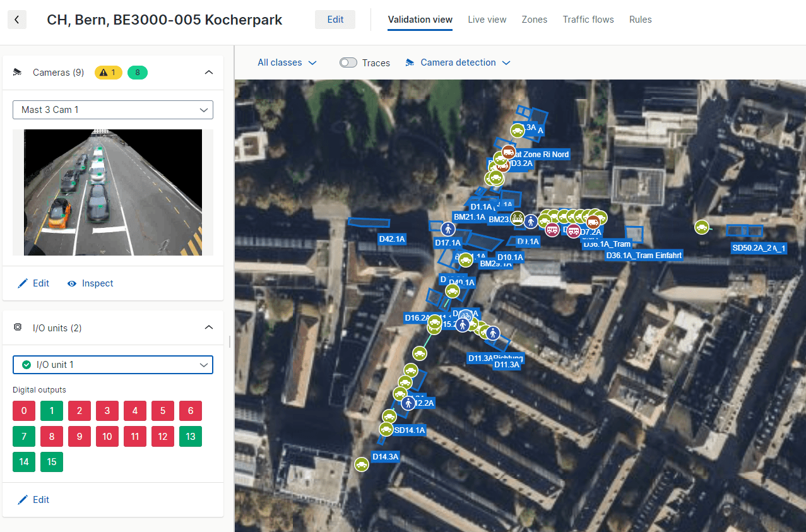This screenshot has height=532, width=806.
Task: Click the green badge showing 8 cameras
Action: (x=137, y=73)
